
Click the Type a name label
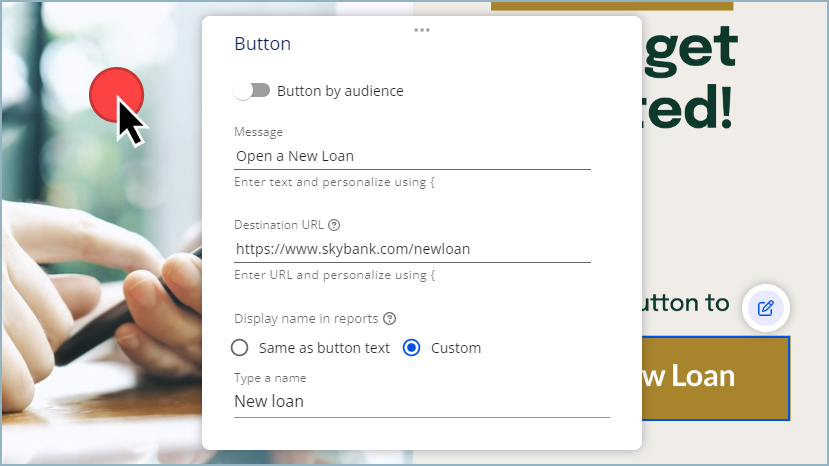[x=270, y=378]
